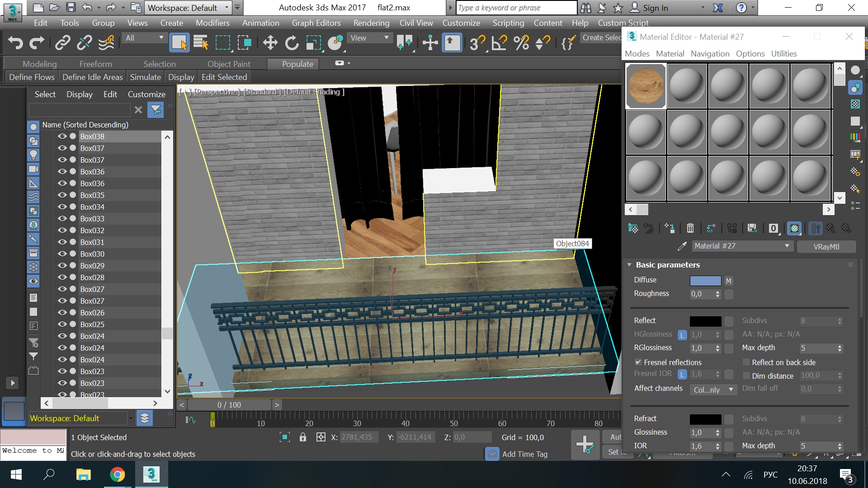Click the material eyedropper pick icon
Viewport: 868px width, 488px height.
coord(682,246)
